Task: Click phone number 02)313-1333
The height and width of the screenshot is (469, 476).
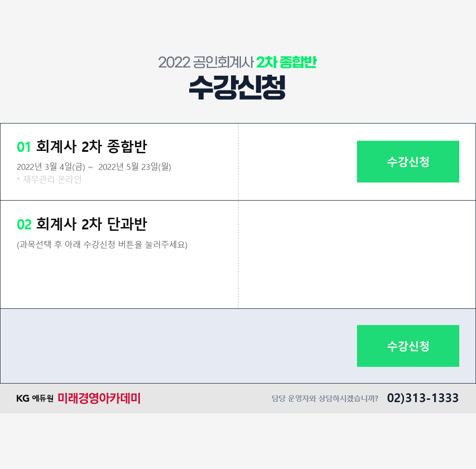Action: 423,398
